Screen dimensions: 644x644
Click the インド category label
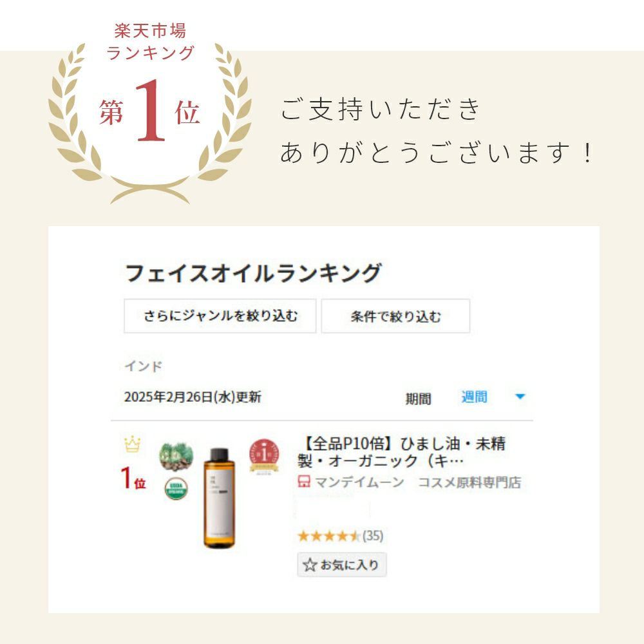coord(144,366)
